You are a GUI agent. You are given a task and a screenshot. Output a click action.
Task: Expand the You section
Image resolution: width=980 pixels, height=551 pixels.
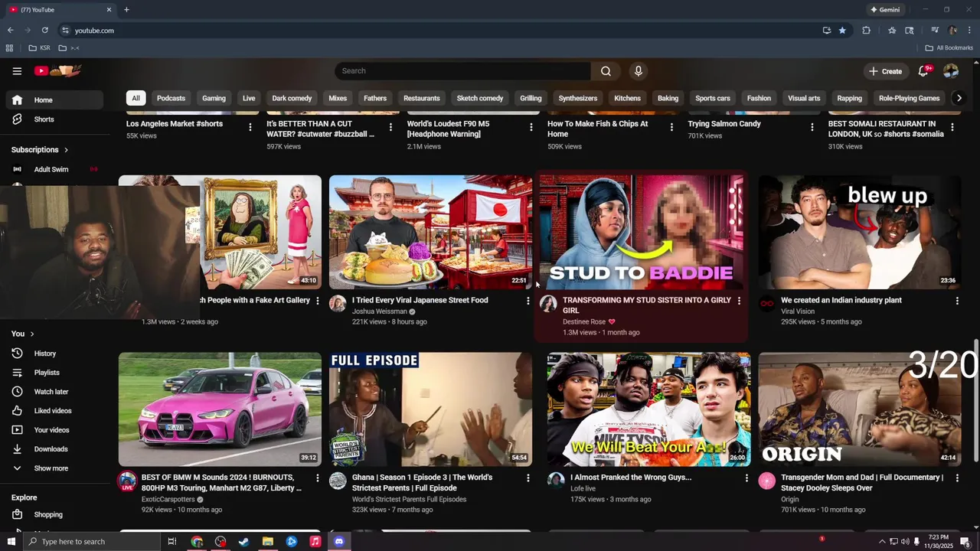tap(23, 334)
